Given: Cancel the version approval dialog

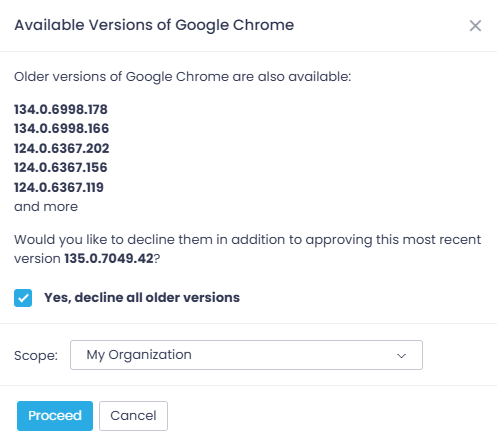Looking at the screenshot, I should click(133, 416).
